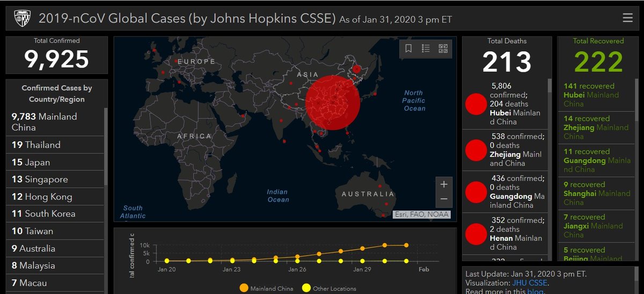644x294 pixels.
Task: Select Guangdong 436 confirmed deaths entry
Action: tap(505, 192)
